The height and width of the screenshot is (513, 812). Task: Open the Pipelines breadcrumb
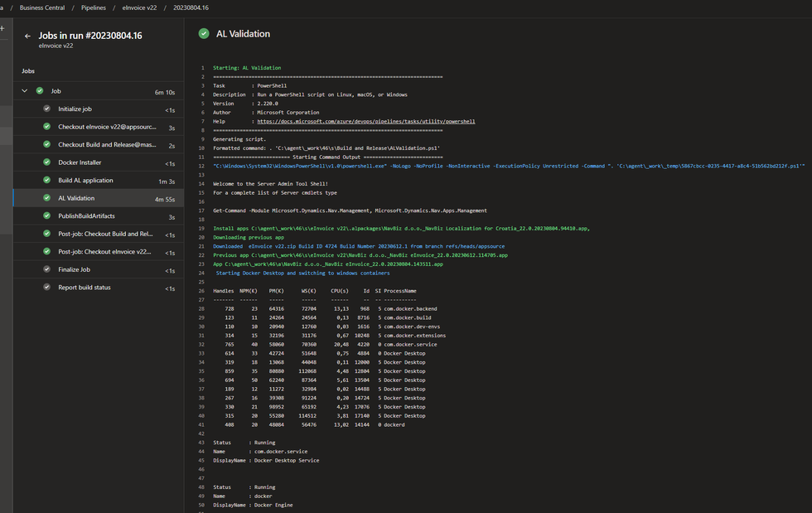(93, 7)
